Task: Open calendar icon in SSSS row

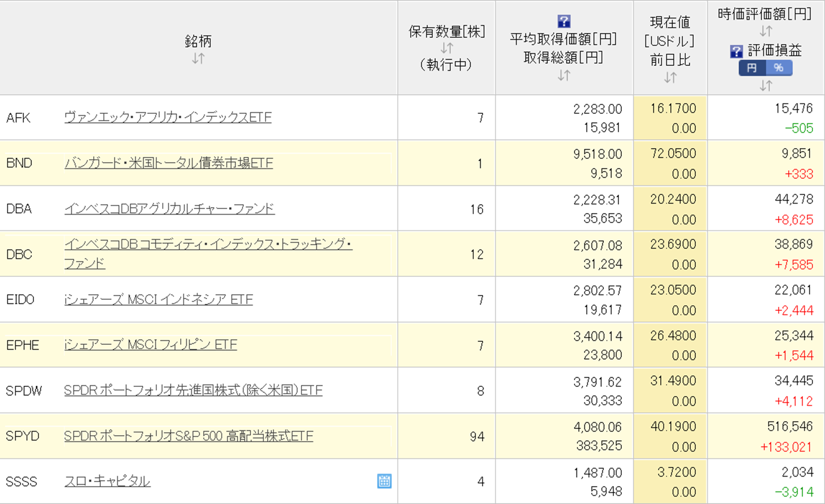Action: (384, 481)
